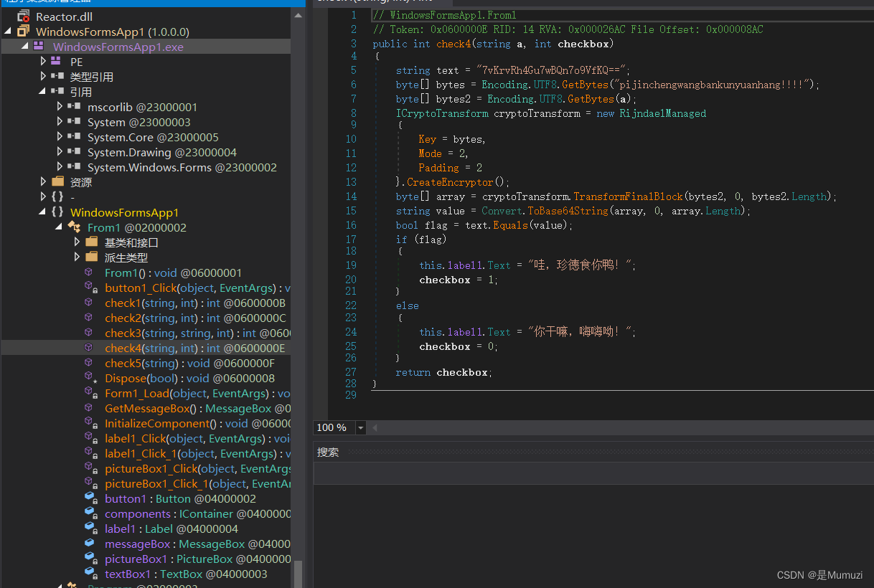Open Form1_Load method

[197, 393]
